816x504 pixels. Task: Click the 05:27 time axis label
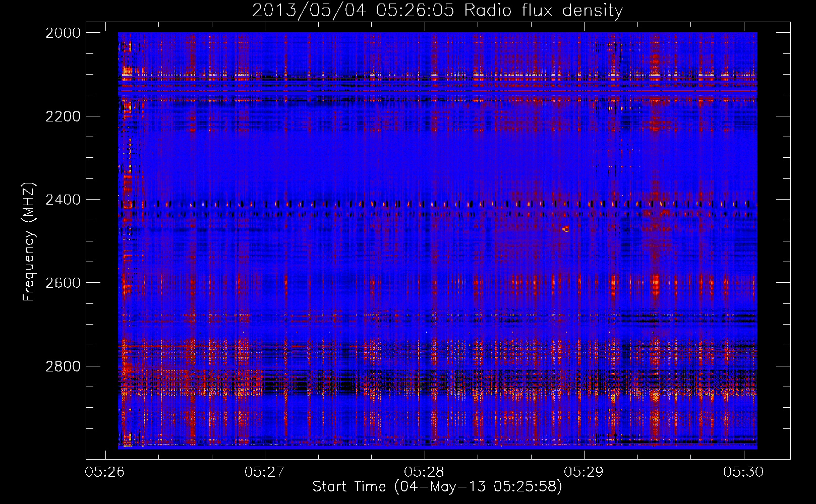point(265,472)
